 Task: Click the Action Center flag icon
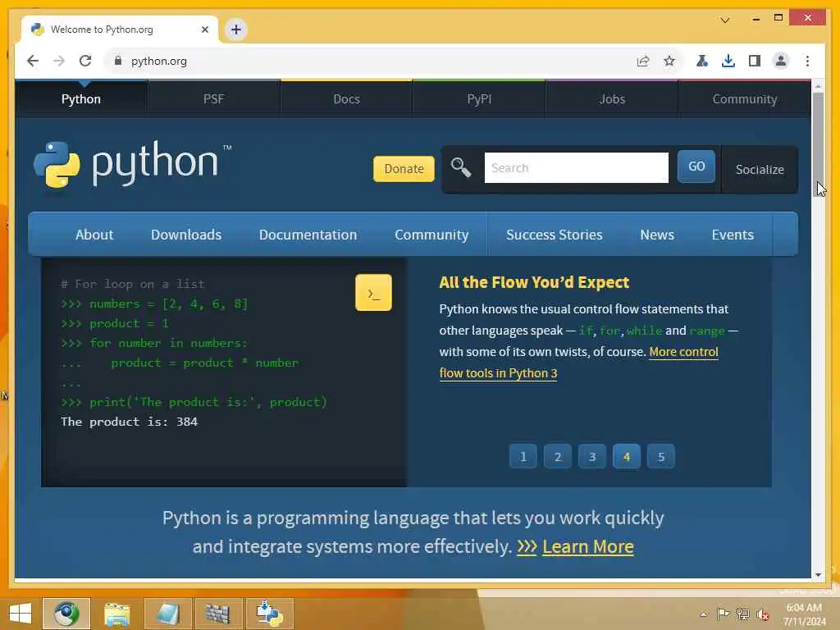coord(723,614)
